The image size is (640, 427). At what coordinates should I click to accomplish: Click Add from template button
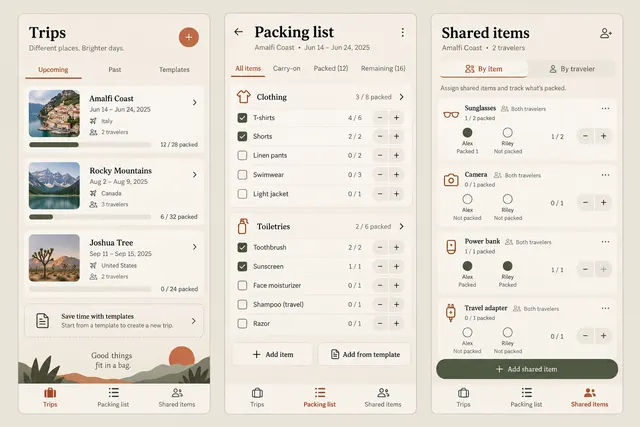click(364, 354)
